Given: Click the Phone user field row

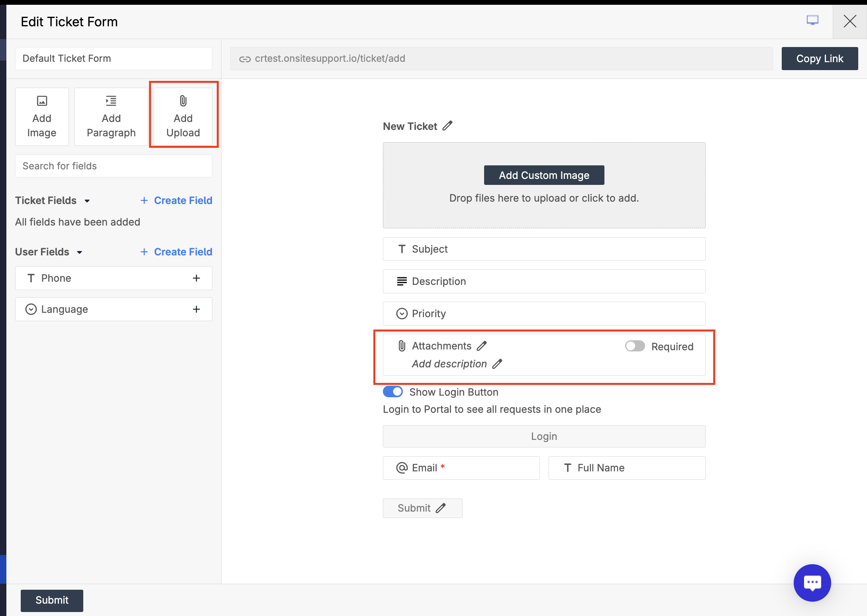Looking at the screenshot, I should point(114,278).
